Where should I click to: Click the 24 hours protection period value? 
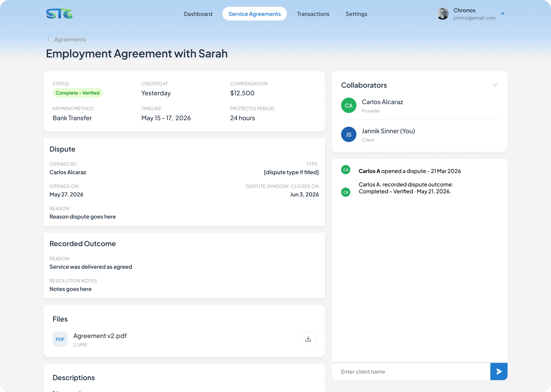click(242, 118)
